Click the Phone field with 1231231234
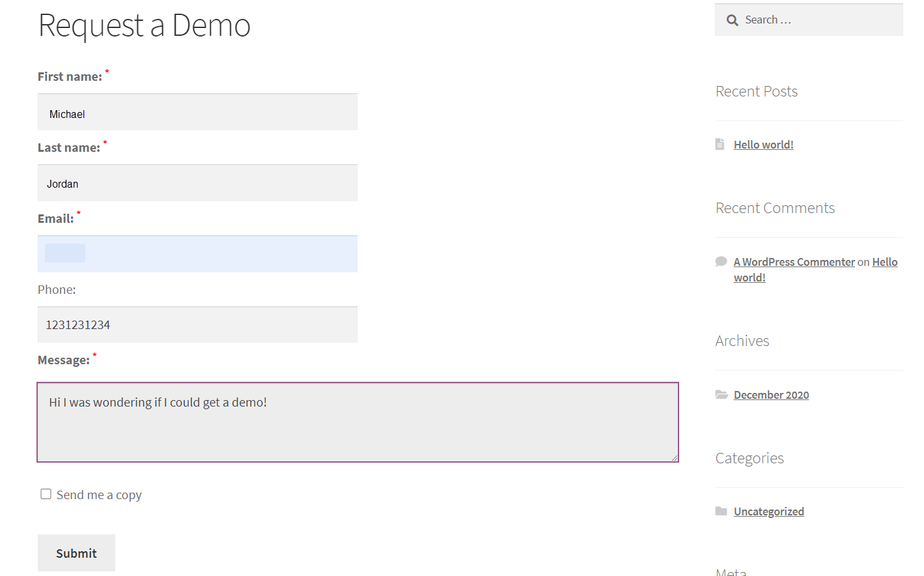The width and height of the screenshot is (924, 576). coord(197,324)
